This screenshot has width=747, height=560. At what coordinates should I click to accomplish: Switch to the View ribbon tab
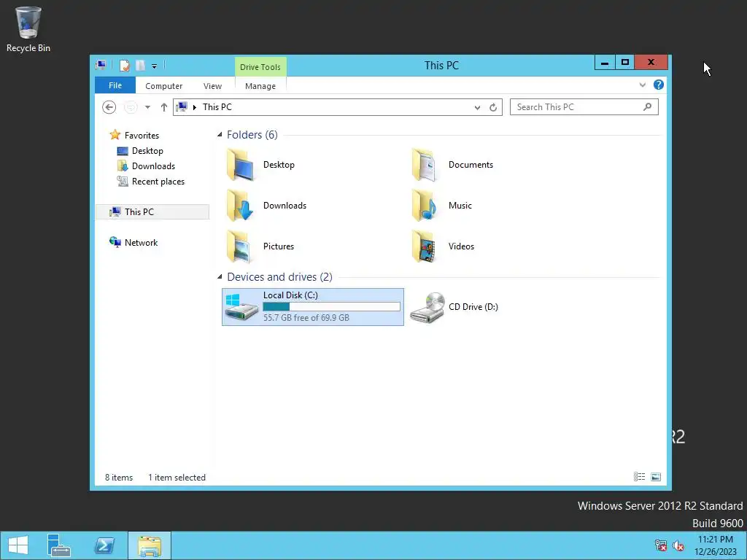pyautogui.click(x=212, y=86)
